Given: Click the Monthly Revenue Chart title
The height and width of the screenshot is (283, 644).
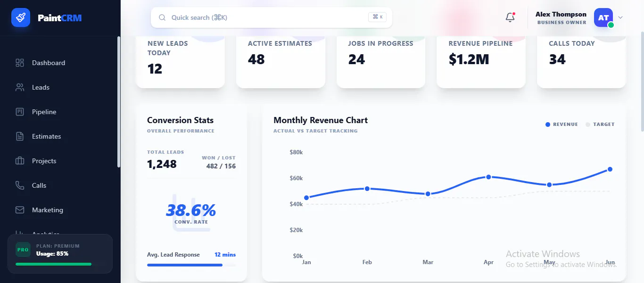Looking at the screenshot, I should (x=321, y=120).
